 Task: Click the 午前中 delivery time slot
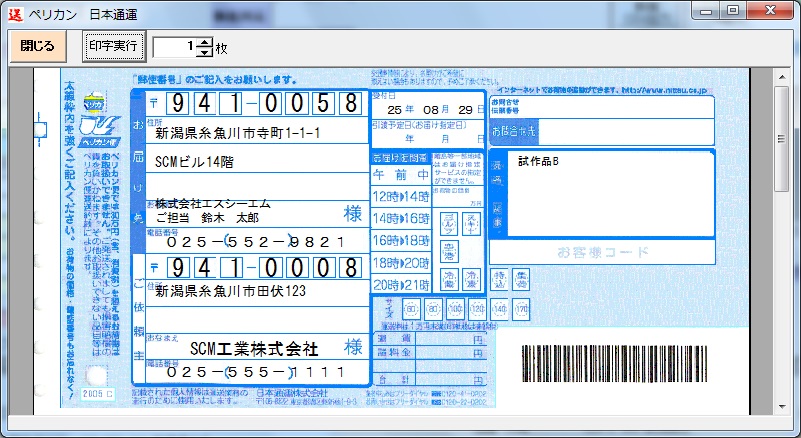(x=401, y=175)
